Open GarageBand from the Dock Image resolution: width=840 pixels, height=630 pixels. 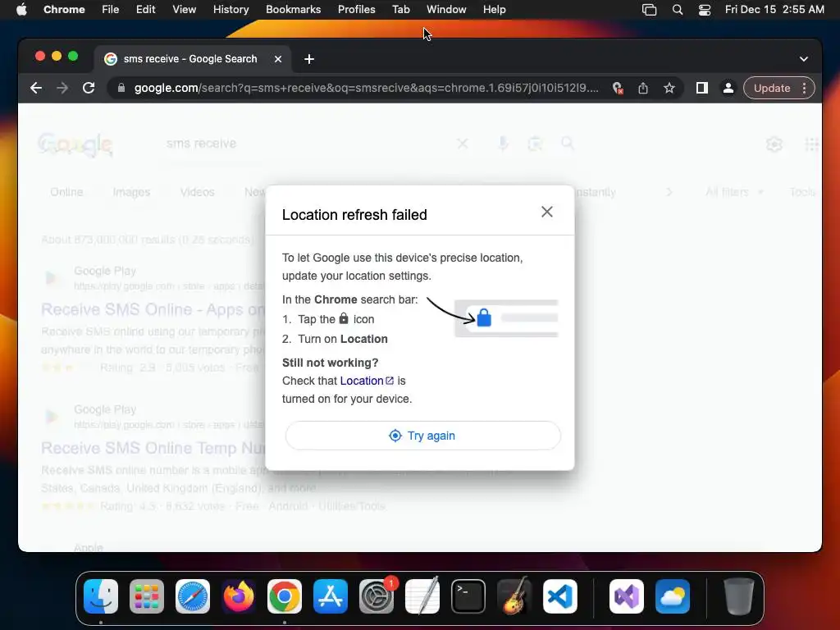tap(514, 596)
